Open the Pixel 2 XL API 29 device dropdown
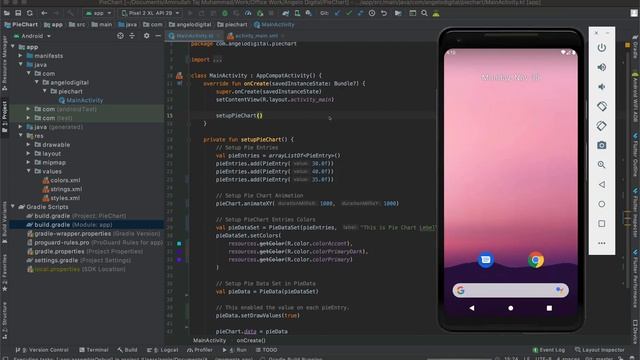640x360 pixels. click(x=150, y=13)
